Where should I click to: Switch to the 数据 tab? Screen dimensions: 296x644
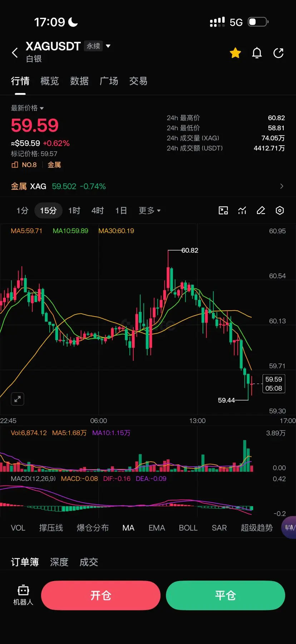79,81
